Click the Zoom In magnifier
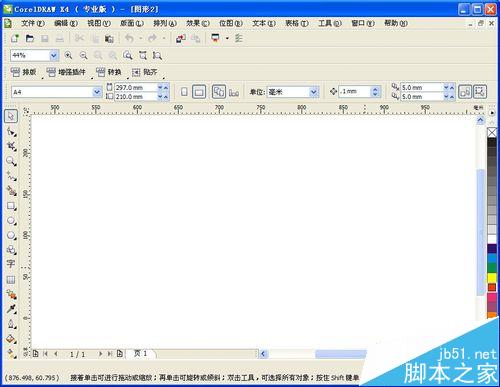This screenshot has height=387, width=500. pos(68,55)
